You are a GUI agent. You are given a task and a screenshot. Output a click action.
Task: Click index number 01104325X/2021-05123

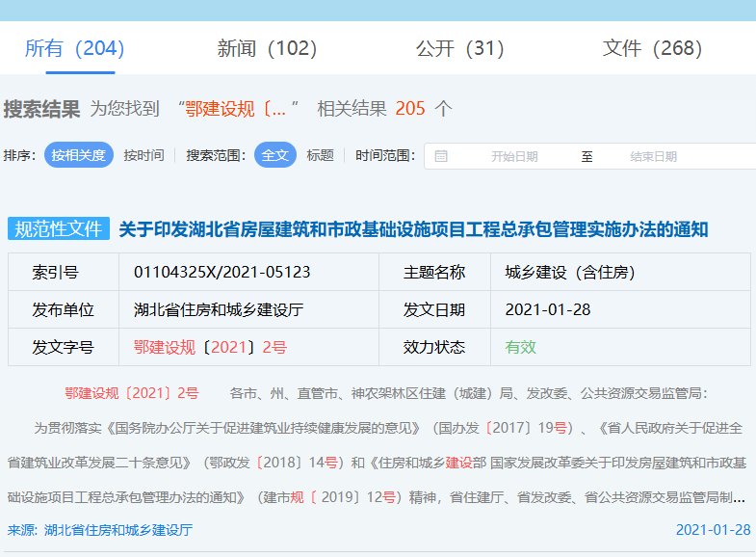coord(222,273)
